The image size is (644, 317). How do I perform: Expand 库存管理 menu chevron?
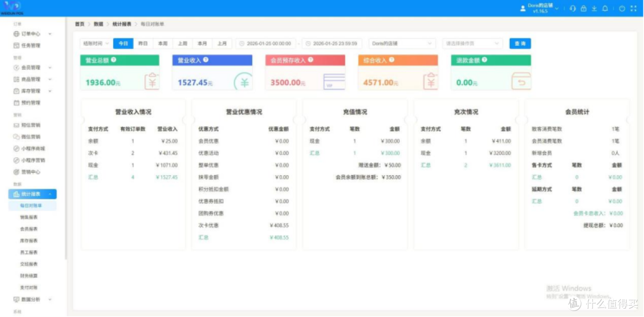click(50, 91)
